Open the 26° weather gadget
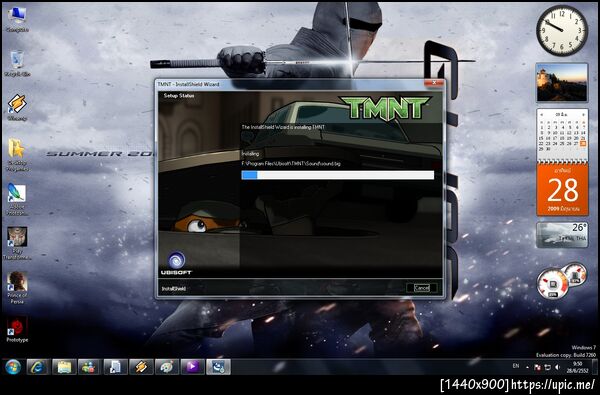The image size is (600, 395). [x=562, y=235]
